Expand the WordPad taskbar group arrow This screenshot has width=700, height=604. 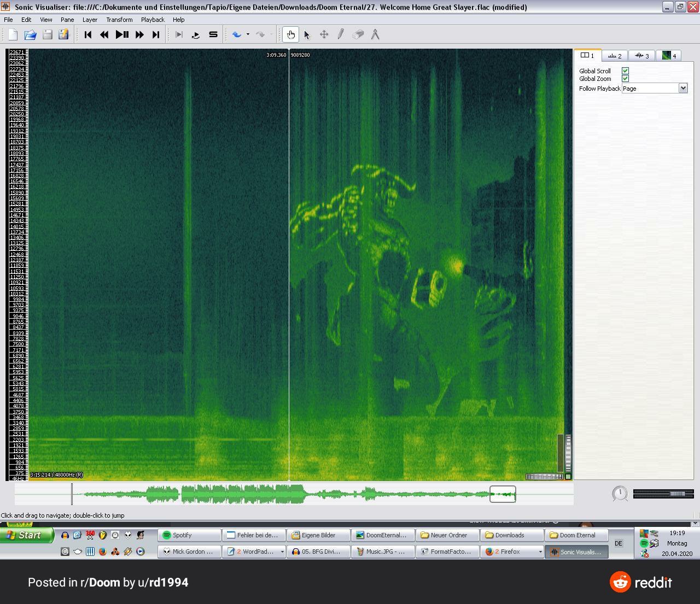[282, 552]
